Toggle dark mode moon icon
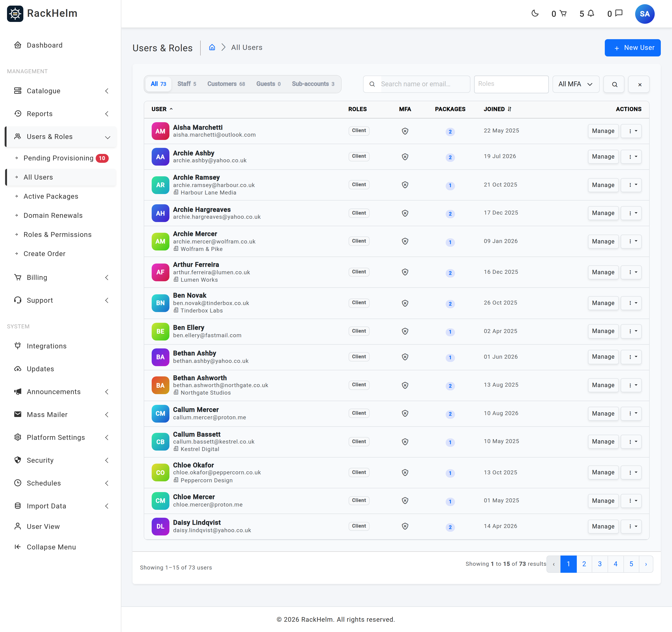This screenshot has width=672, height=632. tap(535, 13)
